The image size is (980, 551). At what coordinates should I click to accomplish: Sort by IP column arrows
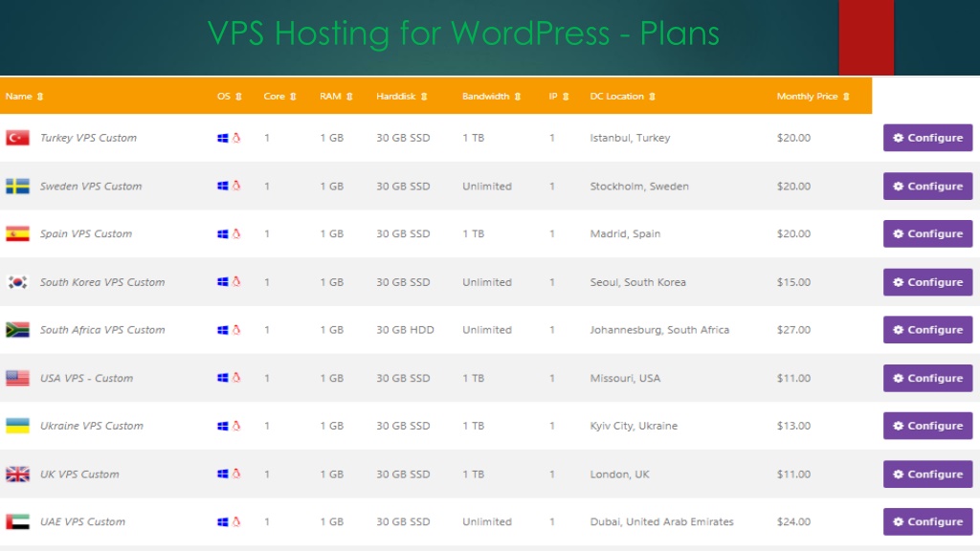tap(566, 97)
